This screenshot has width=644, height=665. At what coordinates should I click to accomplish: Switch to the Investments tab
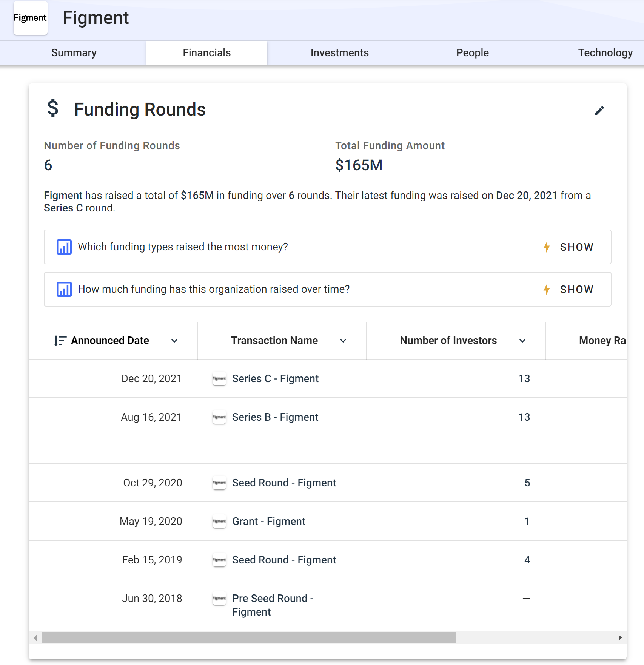339,52
